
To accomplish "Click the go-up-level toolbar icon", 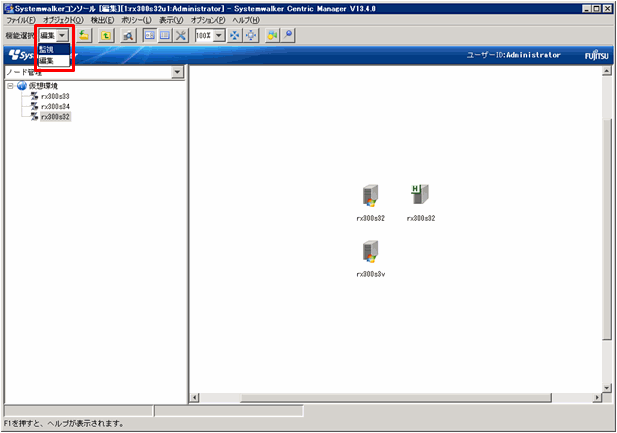I will tap(106, 35).
